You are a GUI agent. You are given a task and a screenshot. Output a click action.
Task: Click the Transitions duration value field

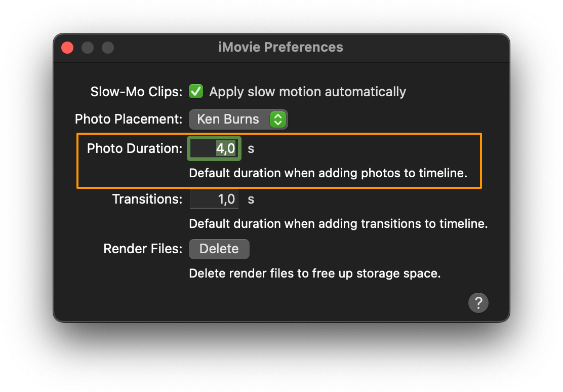click(x=214, y=199)
